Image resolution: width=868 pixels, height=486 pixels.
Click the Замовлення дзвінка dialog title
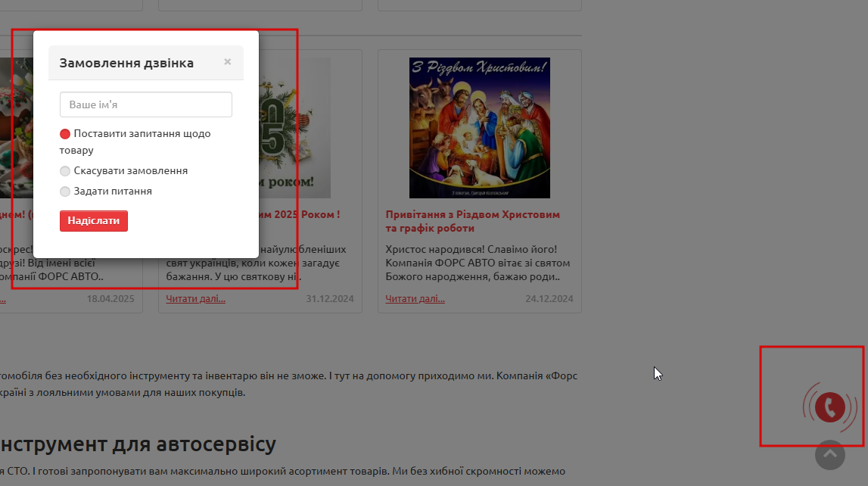coord(127,63)
